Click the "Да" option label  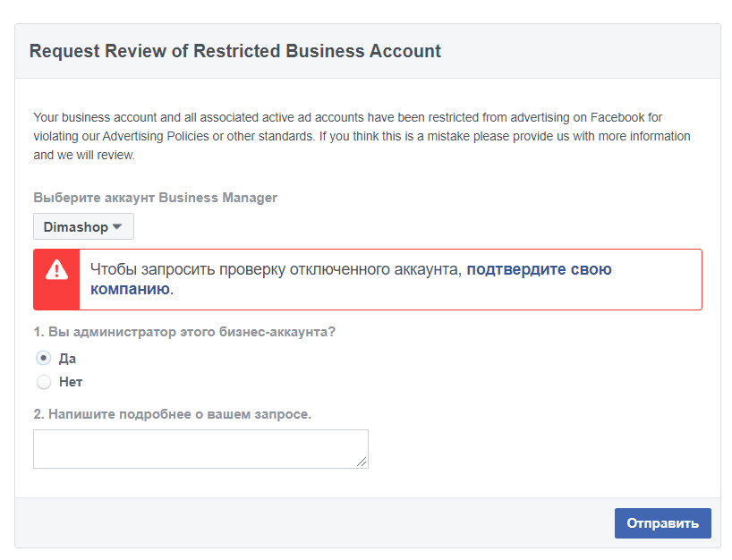pos(67,359)
